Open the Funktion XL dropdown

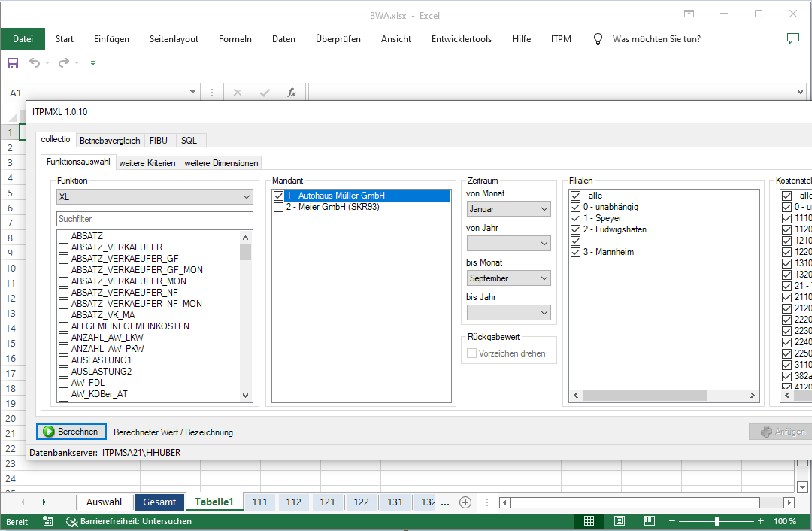click(x=155, y=196)
